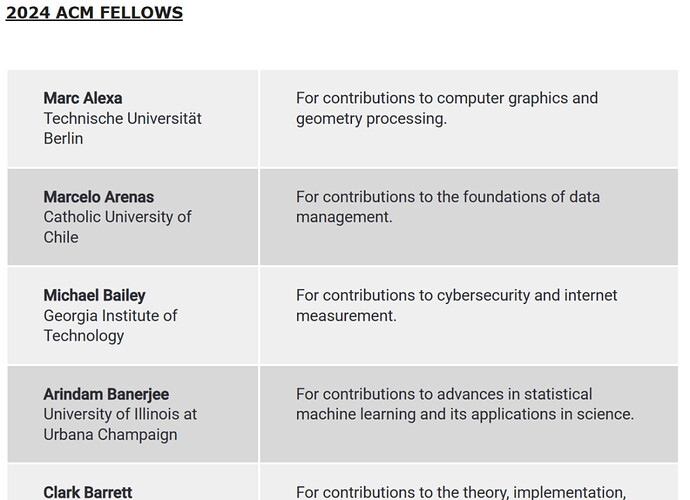Screen dimensions: 690x500
Task: Click the name Clark Barrett
Action: point(88,492)
